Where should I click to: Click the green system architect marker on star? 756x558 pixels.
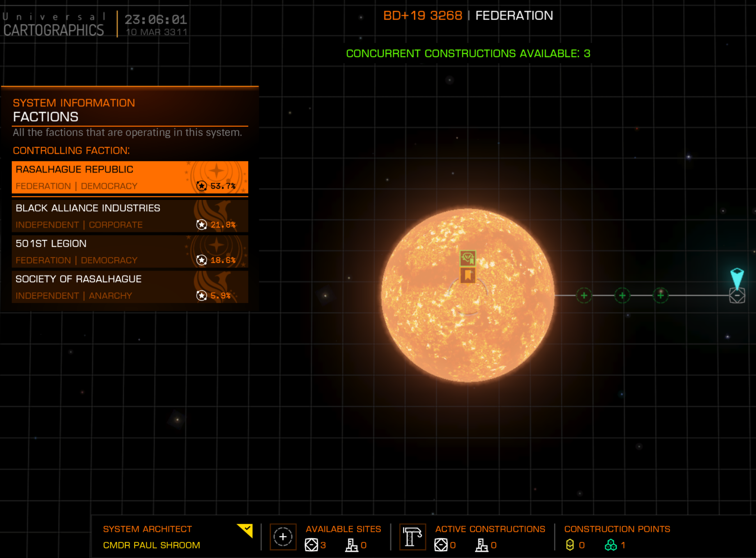(468, 258)
